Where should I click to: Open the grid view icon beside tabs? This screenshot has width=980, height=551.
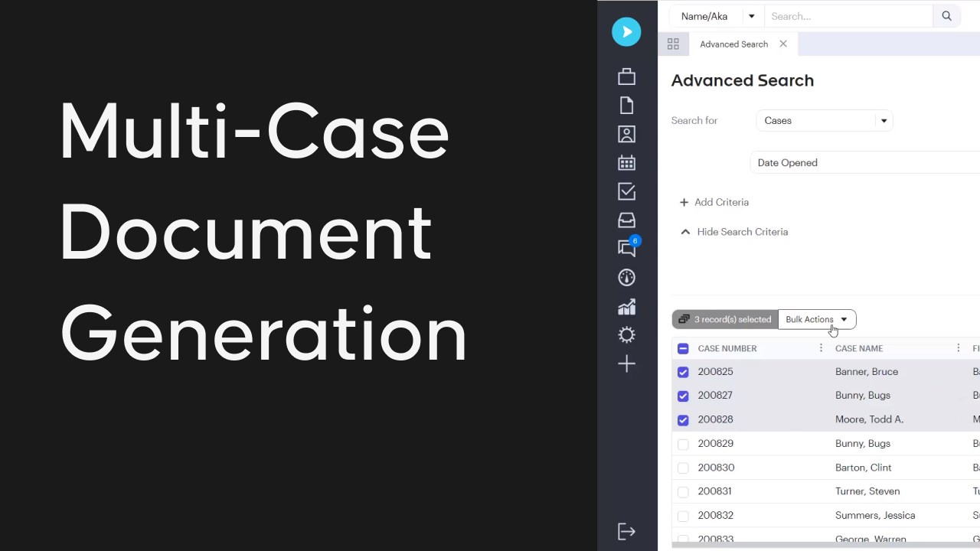[673, 44]
